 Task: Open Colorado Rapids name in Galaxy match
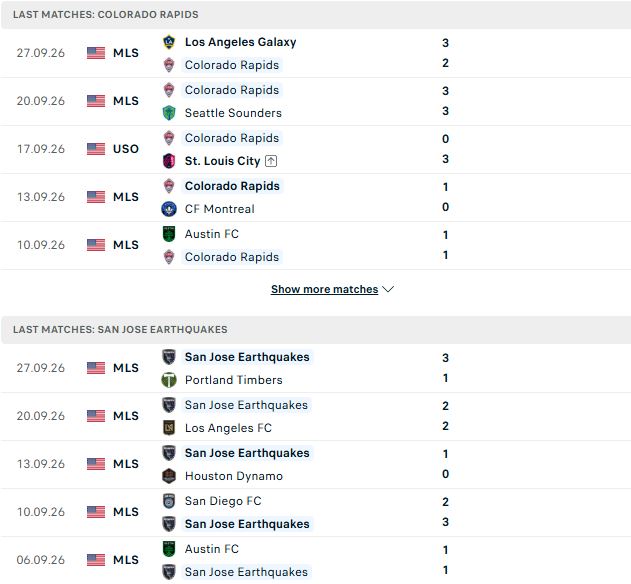tap(232, 65)
